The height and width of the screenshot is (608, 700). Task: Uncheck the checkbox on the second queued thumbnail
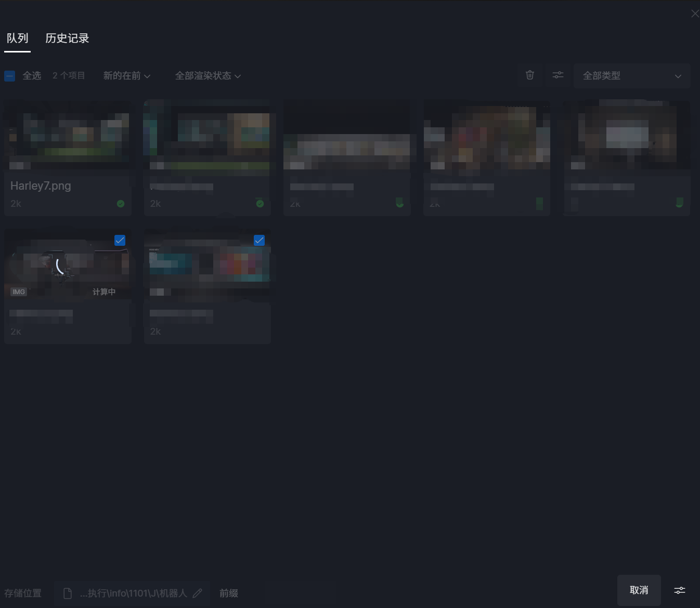(x=259, y=240)
